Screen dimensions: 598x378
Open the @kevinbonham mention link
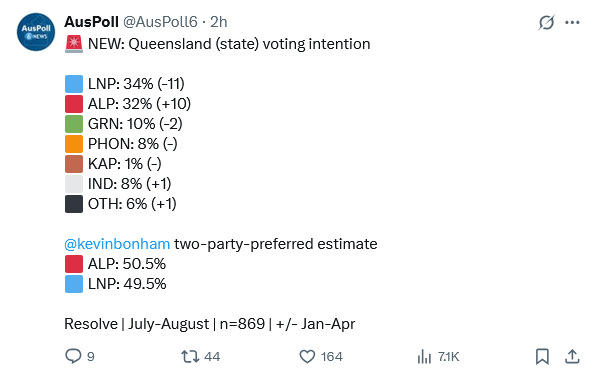(117, 244)
